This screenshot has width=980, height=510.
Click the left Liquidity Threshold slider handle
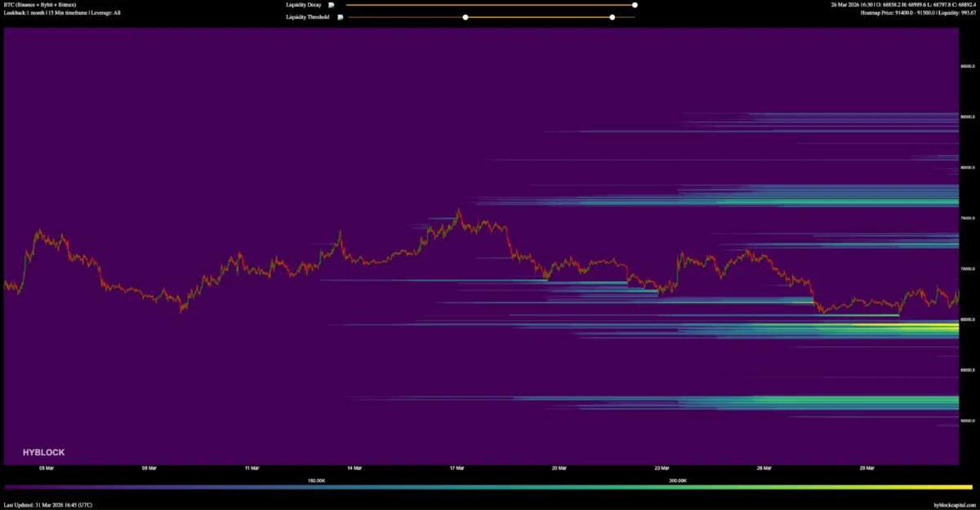465,17
